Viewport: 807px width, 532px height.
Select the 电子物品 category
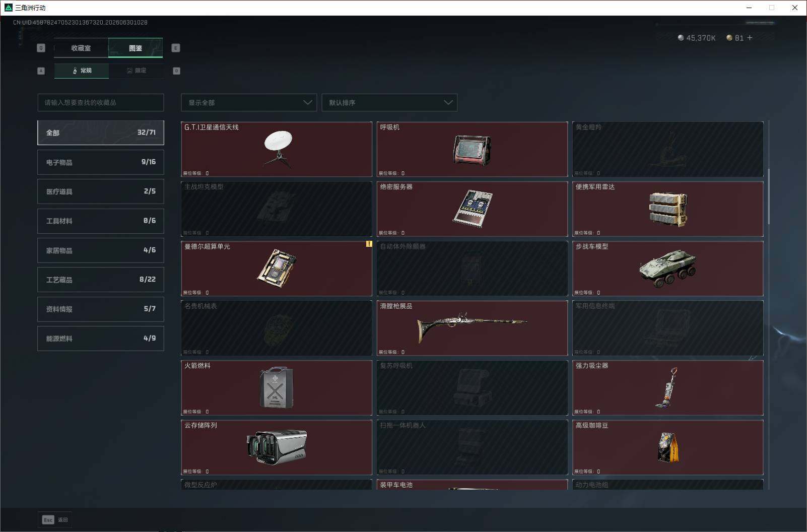point(101,162)
